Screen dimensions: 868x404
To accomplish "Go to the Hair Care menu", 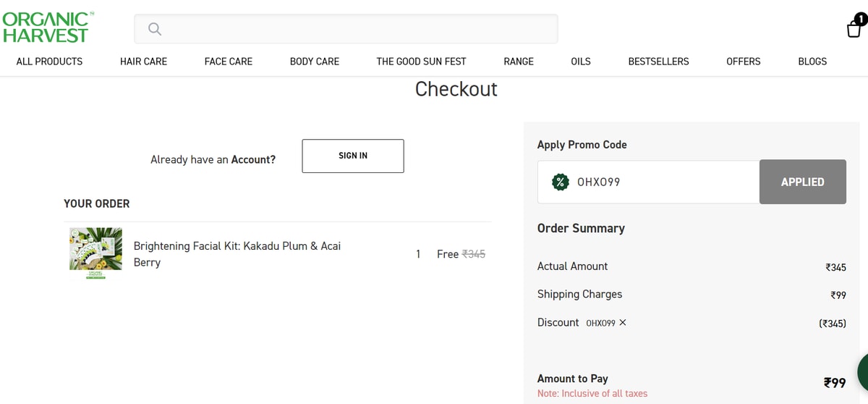I will click(x=143, y=62).
